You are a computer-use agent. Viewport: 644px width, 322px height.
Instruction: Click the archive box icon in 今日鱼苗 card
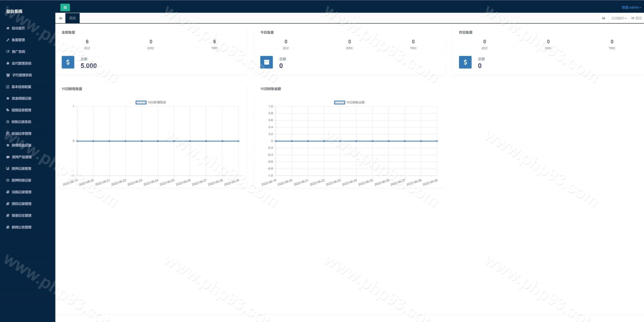[x=266, y=62]
